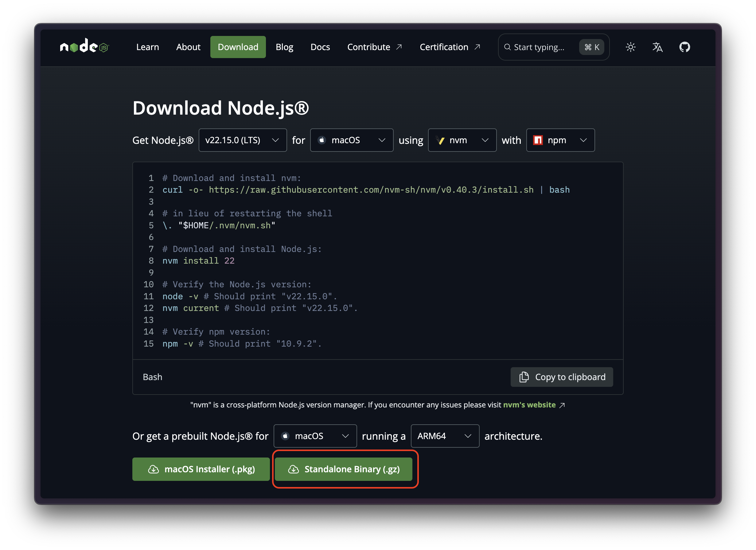The width and height of the screenshot is (756, 550).
Task: Open the npm package manager dropdown
Action: pyautogui.click(x=560, y=140)
